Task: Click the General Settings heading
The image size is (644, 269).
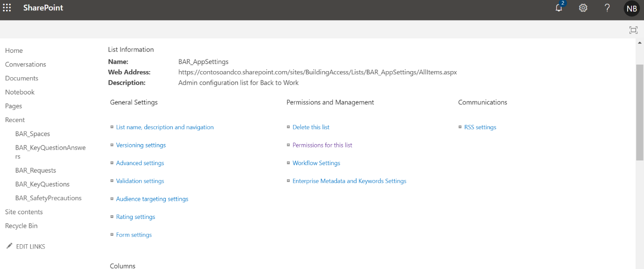Action: click(x=134, y=102)
